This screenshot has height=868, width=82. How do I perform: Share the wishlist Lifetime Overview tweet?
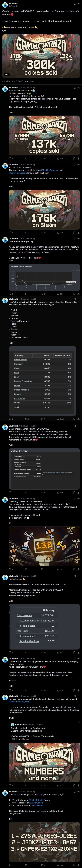click(78, 493)
